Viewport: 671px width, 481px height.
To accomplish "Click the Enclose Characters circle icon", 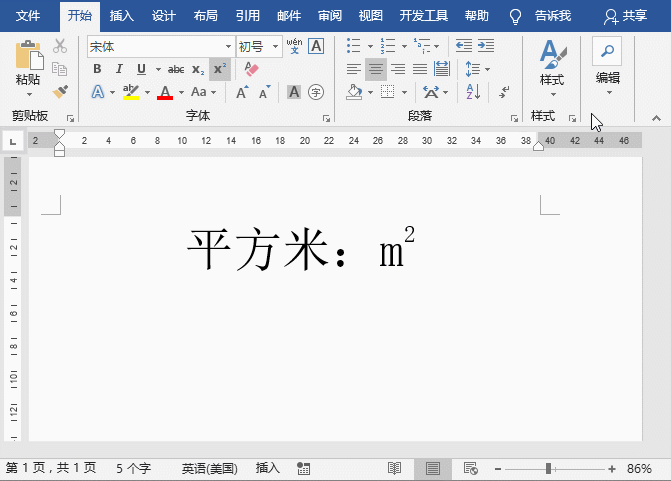I will pyautogui.click(x=316, y=92).
